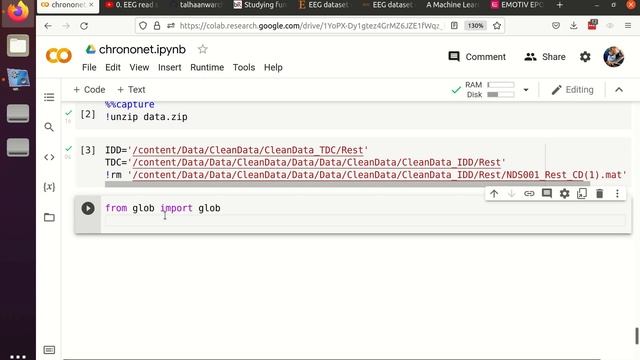The image size is (640, 360).
Task: Open reader view icon in address bar
Action: (454, 26)
